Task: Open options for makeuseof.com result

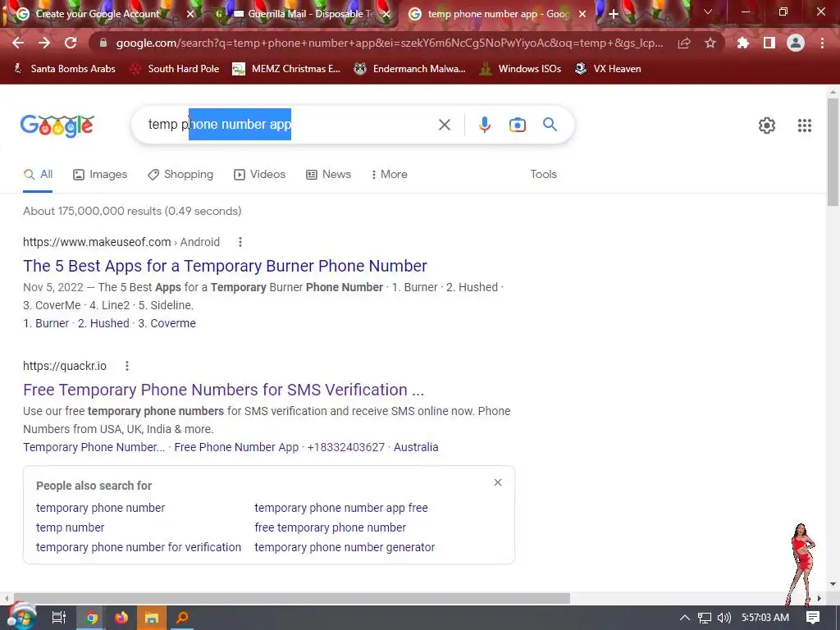Action: coord(240,242)
